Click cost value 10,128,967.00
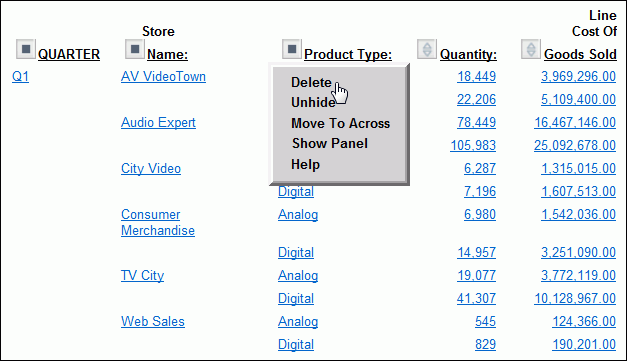 pos(575,299)
